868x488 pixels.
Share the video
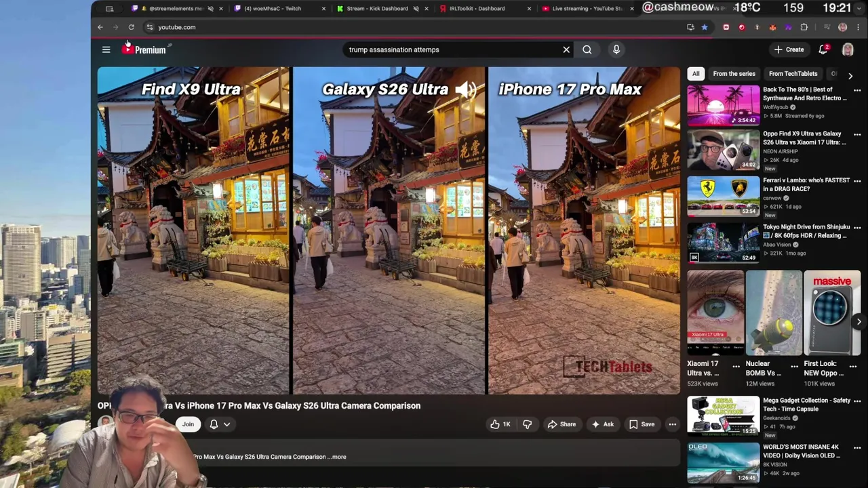(x=561, y=424)
